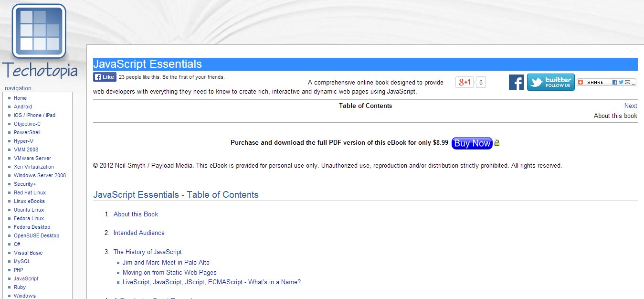Screen dimensions: 644x299
Task: Go to the Next page link
Action: [x=631, y=106]
